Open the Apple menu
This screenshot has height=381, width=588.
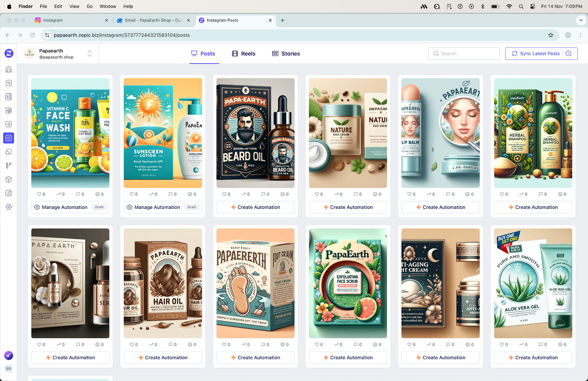(9, 6)
